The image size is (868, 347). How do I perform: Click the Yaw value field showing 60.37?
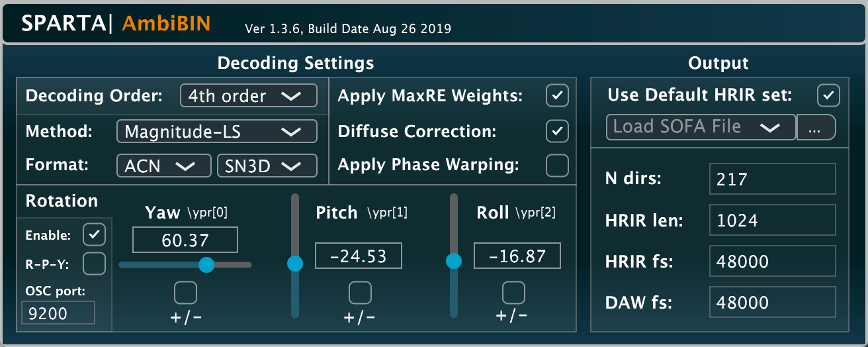[185, 240]
